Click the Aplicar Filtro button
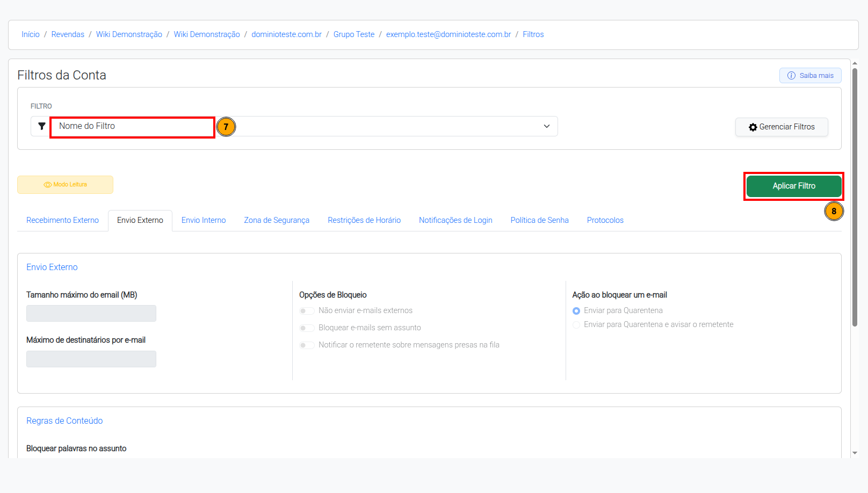868x493 pixels. (794, 186)
